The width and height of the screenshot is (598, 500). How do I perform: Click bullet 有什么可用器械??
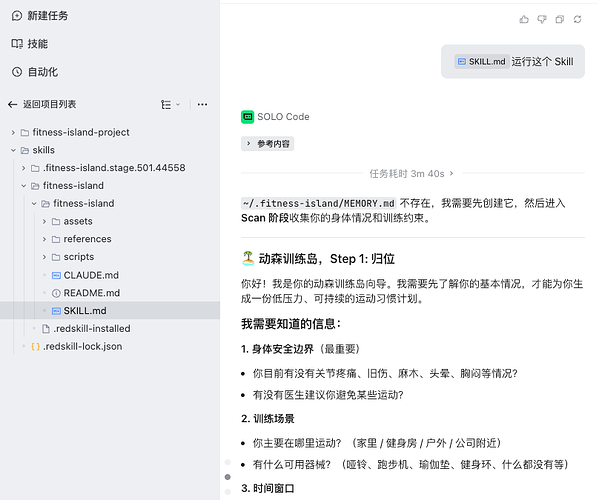pyautogui.click(x=292, y=465)
